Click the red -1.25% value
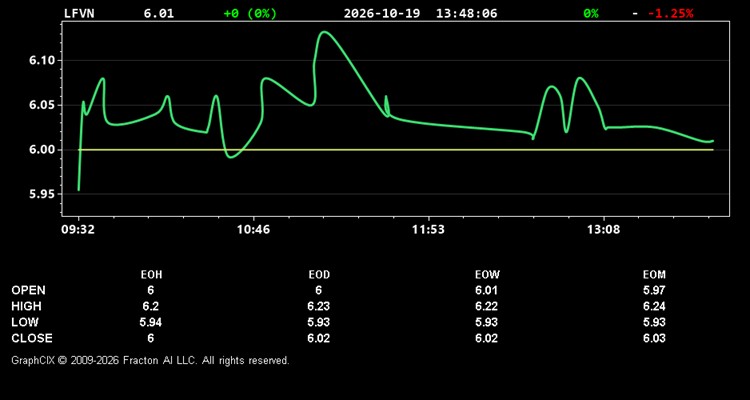The height and width of the screenshot is (400, 750). click(x=670, y=13)
